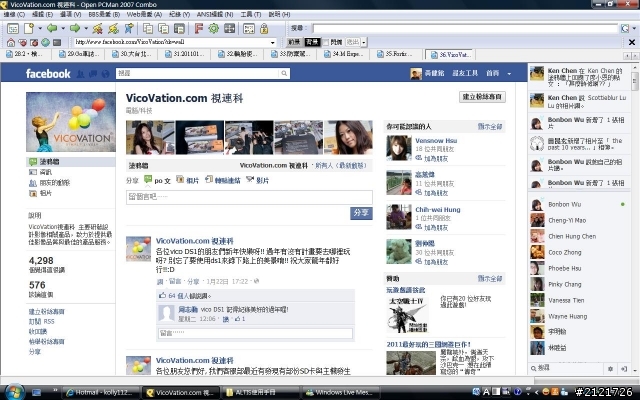The width and height of the screenshot is (640, 400).
Task: Go forward with the green right arrow
Action: [75, 28]
